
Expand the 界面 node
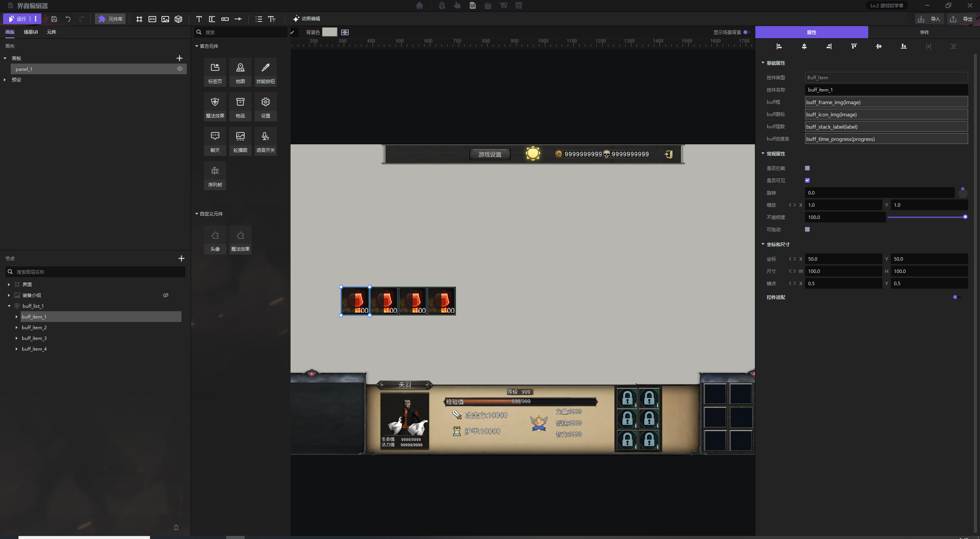[9, 284]
